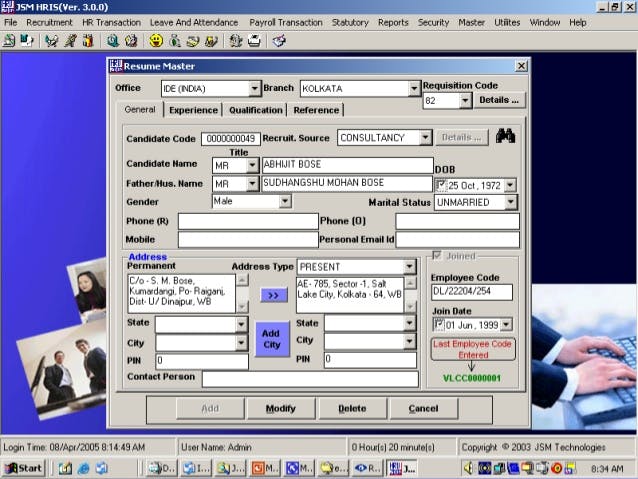Open the Payroll Transaction menu
Screen dimensions: 638x479
(x=285, y=22)
